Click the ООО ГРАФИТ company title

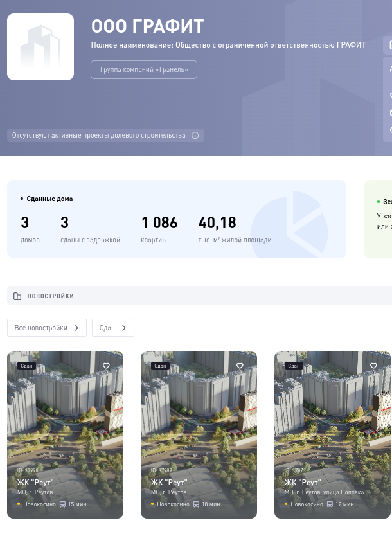point(147,26)
